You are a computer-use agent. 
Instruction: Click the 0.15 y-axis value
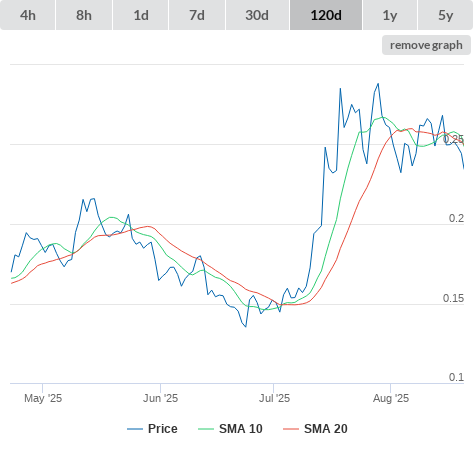click(x=453, y=298)
